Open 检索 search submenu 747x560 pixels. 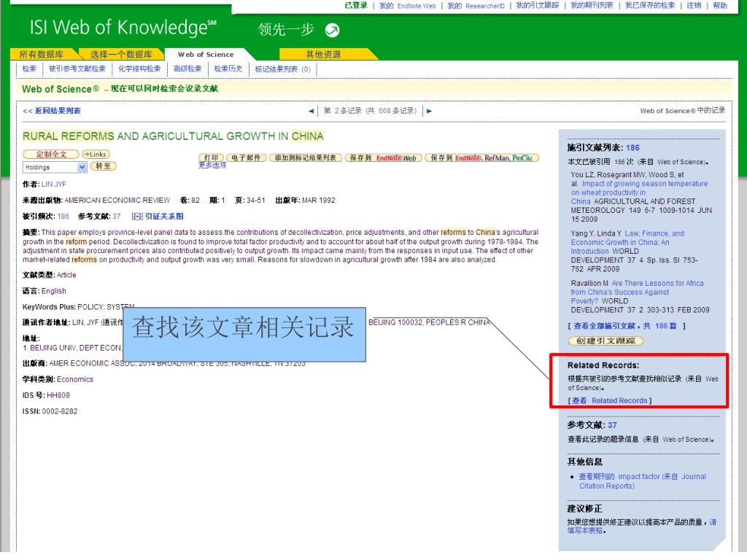point(29,69)
